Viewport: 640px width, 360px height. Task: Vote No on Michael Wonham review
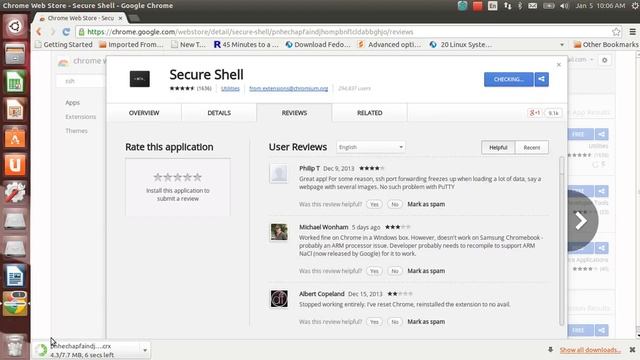[x=395, y=271]
